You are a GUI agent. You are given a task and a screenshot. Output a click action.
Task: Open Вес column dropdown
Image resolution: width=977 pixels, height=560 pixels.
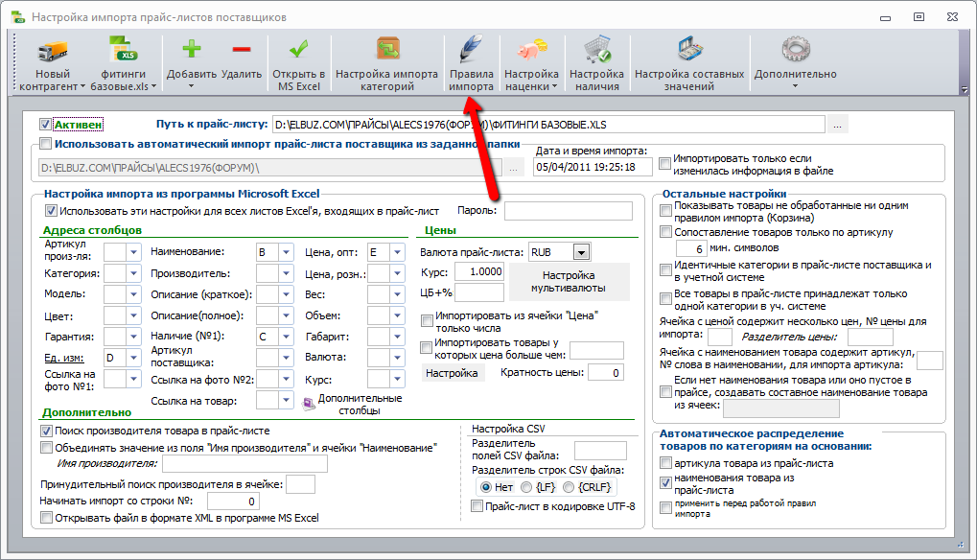pyautogui.click(x=397, y=294)
